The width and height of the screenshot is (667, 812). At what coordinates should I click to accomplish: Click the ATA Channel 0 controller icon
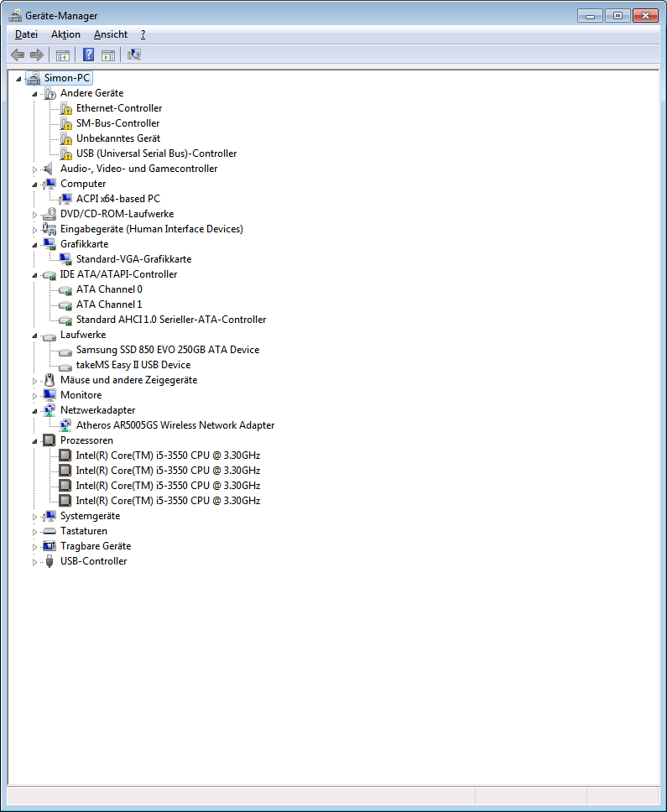[65, 289]
